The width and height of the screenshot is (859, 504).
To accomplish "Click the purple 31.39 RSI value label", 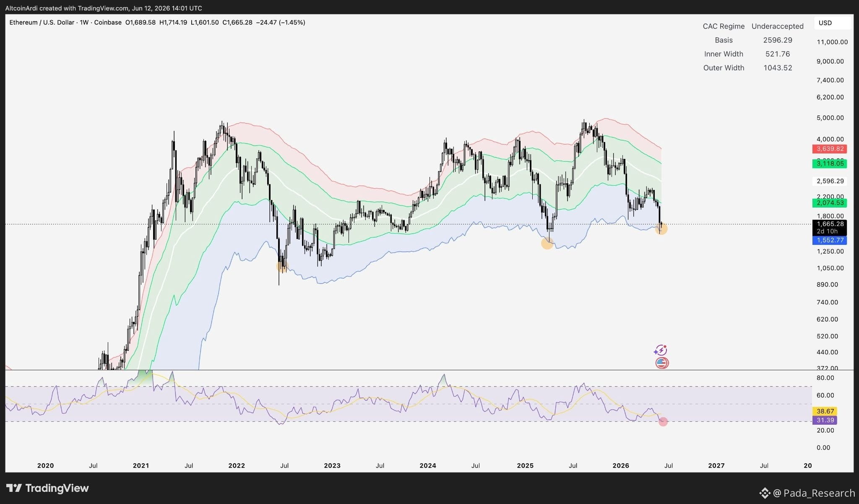I will (825, 420).
